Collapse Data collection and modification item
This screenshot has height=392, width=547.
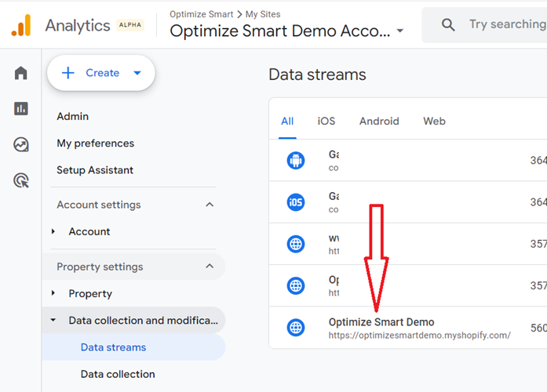coord(53,320)
